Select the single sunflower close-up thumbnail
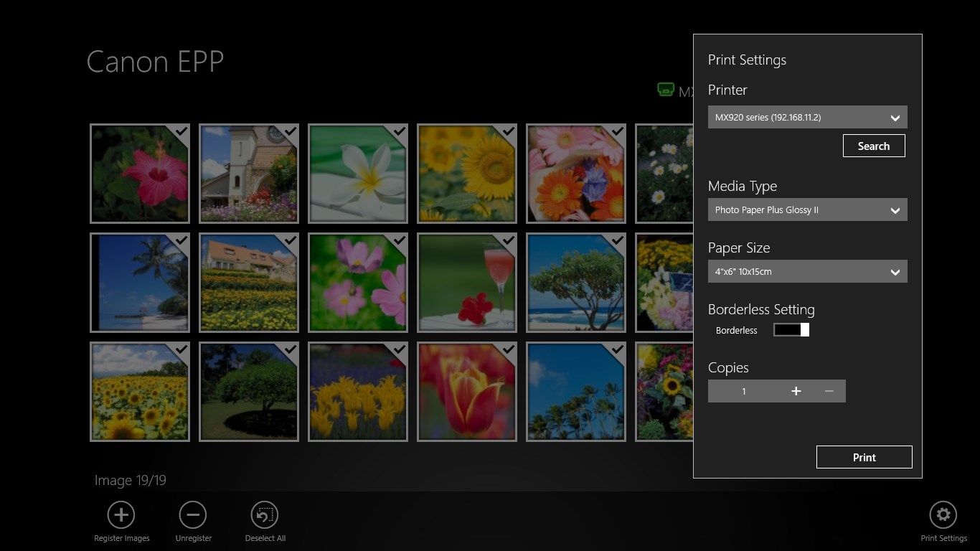Screen dimensions: 980x551 (467, 174)
